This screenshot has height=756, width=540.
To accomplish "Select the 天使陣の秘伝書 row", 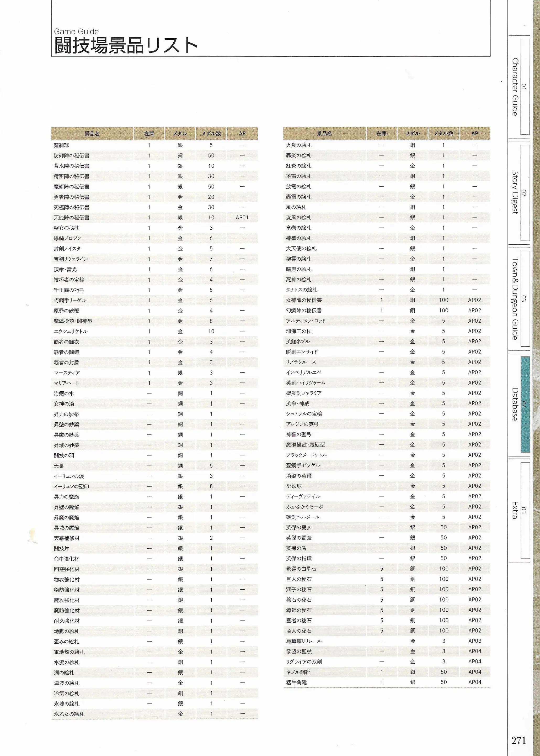I will 154,217.
